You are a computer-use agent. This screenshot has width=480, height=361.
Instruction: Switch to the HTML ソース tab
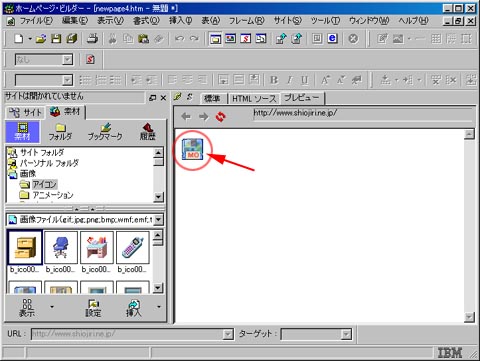tap(254, 99)
